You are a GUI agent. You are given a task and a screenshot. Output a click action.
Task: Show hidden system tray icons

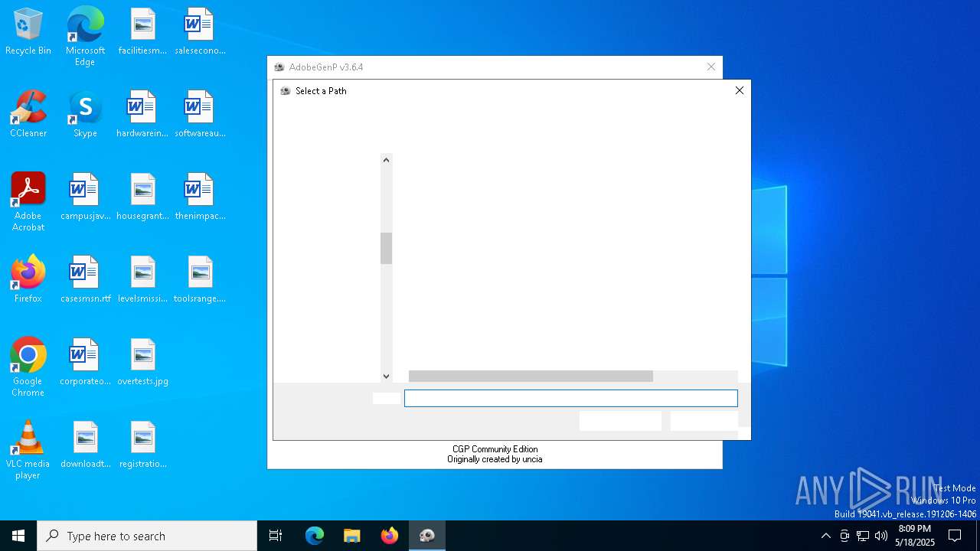pos(825,536)
